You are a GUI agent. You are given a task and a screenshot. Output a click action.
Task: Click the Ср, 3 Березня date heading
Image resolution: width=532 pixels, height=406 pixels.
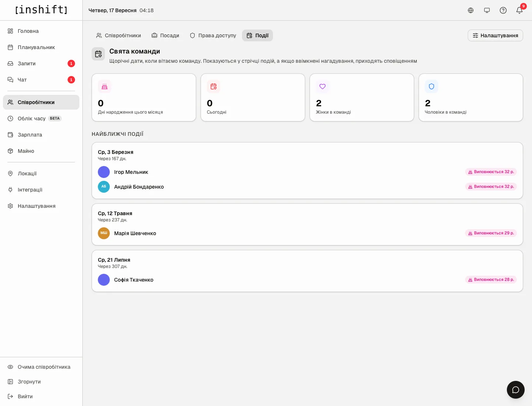[116, 152]
